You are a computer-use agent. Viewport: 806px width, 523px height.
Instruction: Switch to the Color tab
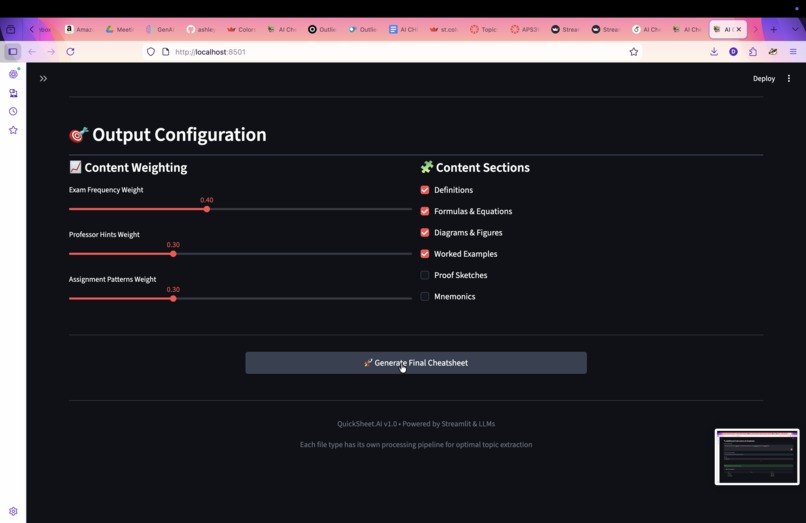click(x=241, y=29)
